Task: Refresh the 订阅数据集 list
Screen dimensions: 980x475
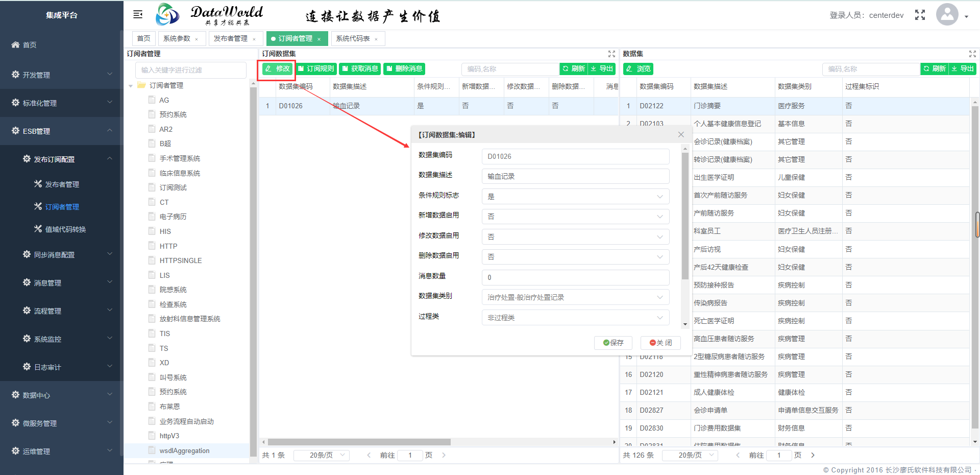Action: [x=573, y=68]
